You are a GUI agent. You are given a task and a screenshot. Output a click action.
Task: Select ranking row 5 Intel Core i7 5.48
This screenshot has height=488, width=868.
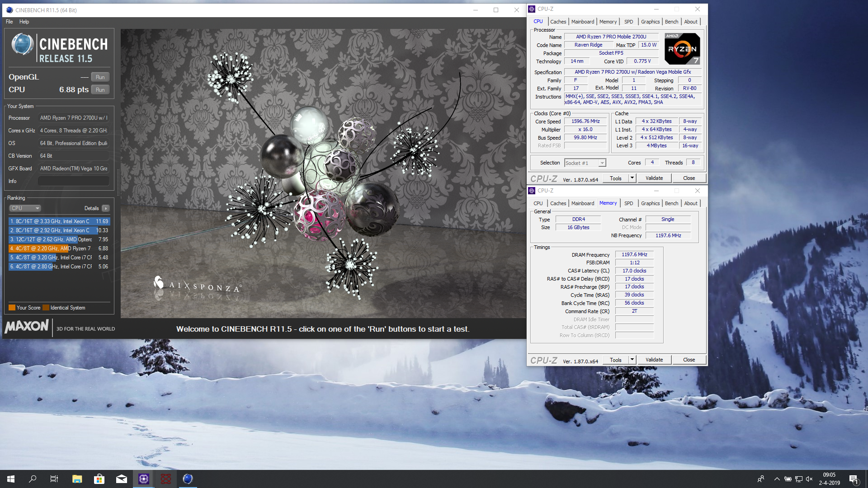click(x=59, y=258)
